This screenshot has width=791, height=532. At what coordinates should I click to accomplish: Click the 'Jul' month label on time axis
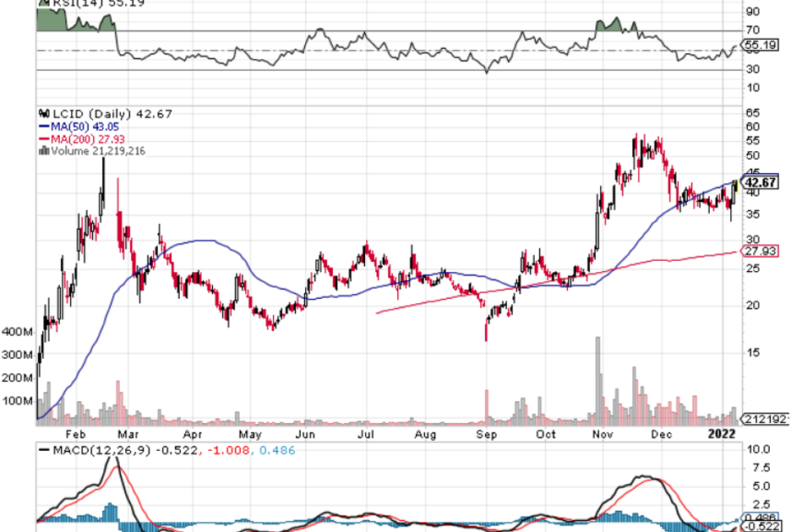click(x=366, y=434)
